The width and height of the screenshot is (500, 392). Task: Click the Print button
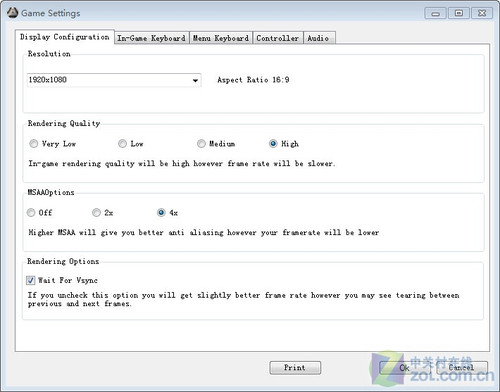point(295,368)
